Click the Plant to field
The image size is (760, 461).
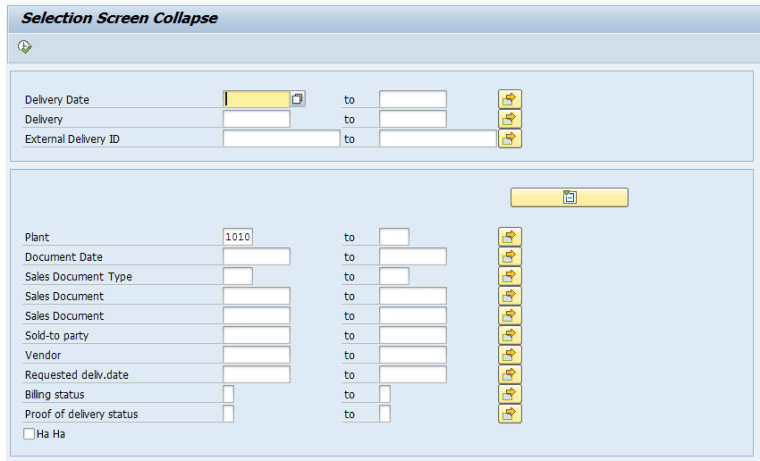coord(394,237)
